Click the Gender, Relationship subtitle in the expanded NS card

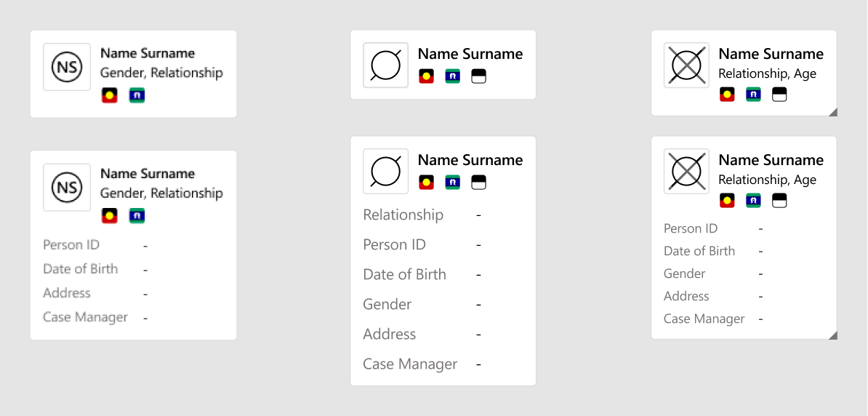point(161,193)
